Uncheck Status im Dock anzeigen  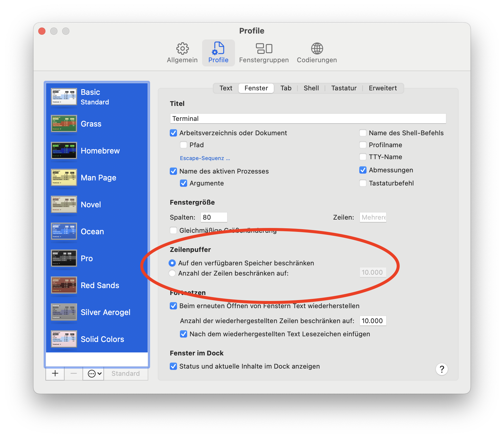(173, 366)
